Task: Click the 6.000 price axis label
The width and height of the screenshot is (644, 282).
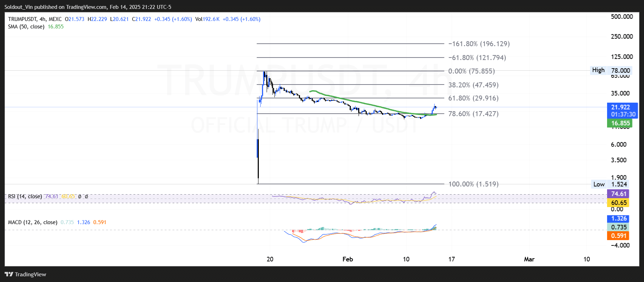Action: tap(619, 145)
